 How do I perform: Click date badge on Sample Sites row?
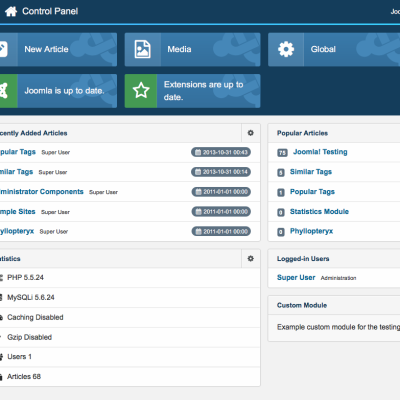(221, 212)
